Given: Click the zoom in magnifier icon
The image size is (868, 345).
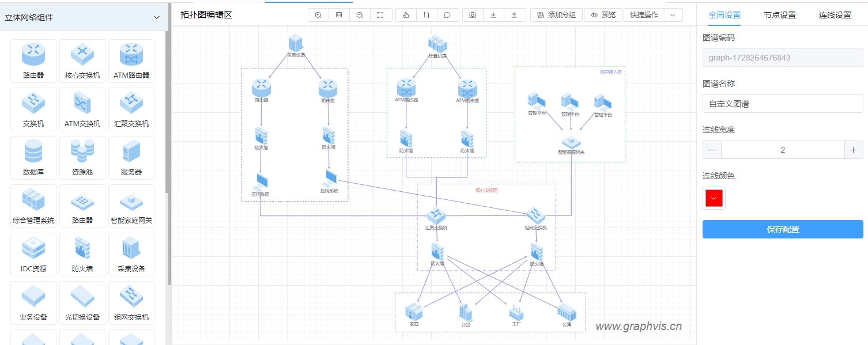Looking at the screenshot, I should [x=318, y=15].
